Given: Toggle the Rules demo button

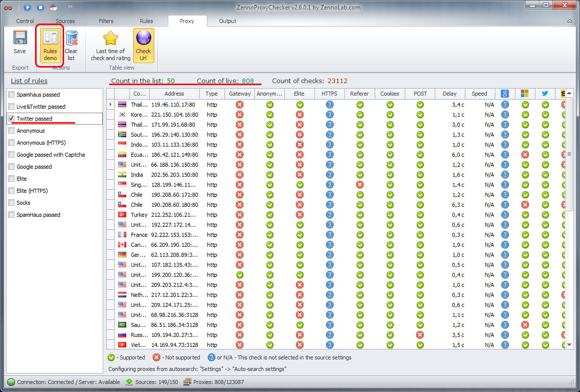Looking at the screenshot, I should pos(50,46).
